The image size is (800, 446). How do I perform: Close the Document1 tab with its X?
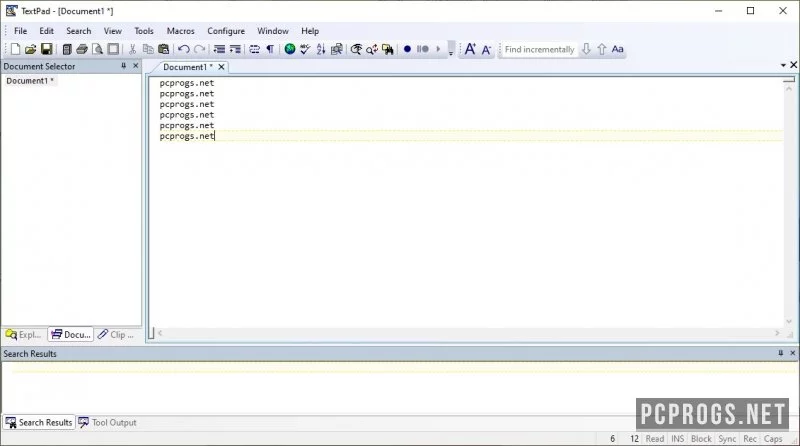coord(221,67)
